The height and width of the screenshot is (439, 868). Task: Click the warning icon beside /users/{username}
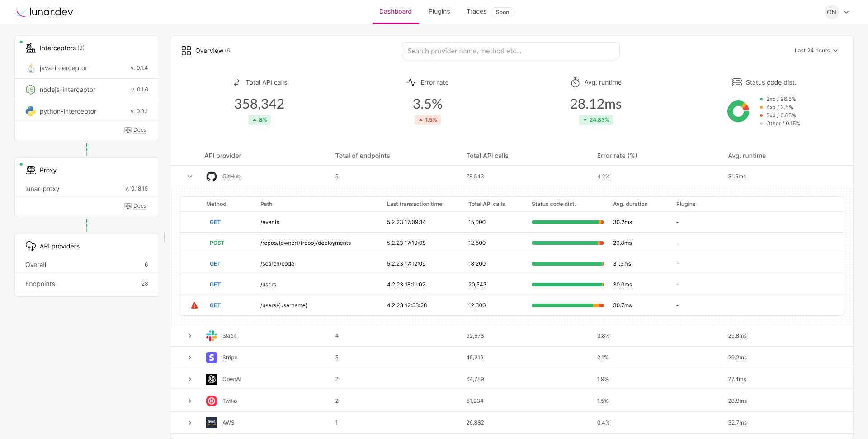194,305
